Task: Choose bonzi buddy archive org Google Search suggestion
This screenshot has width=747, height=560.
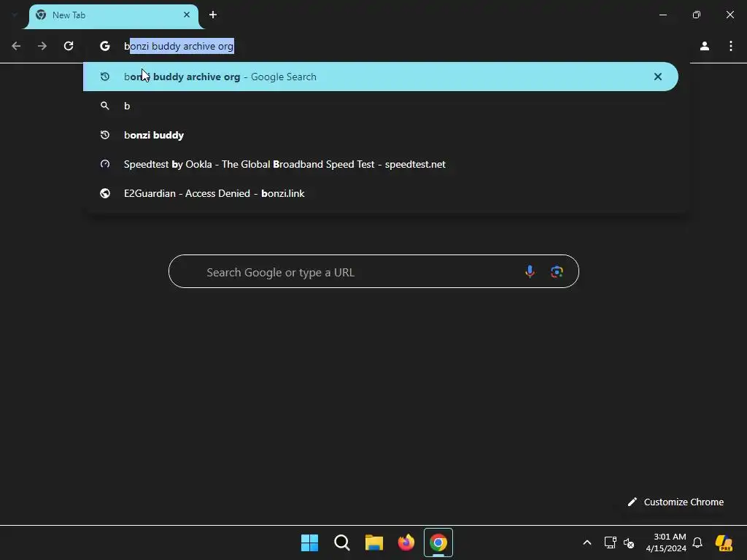Action: pos(381,76)
